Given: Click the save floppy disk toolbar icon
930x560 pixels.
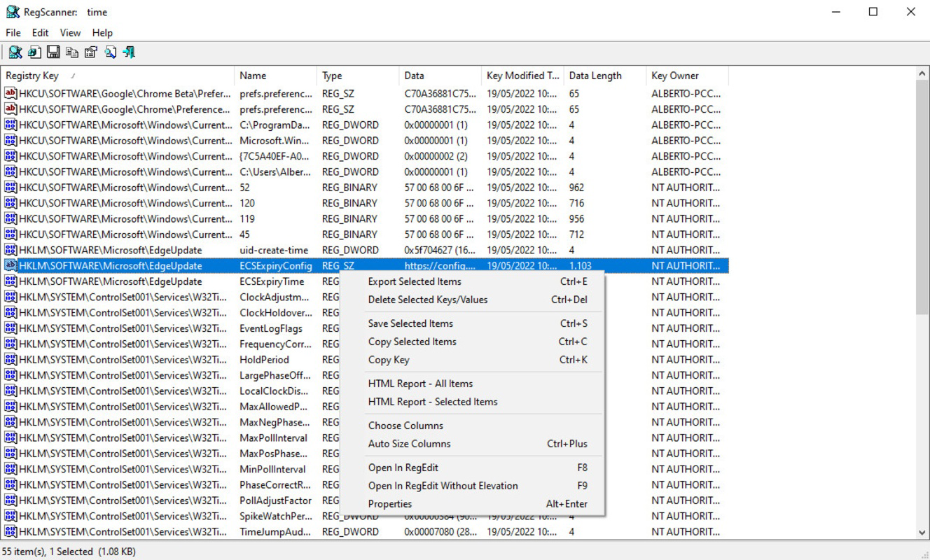Looking at the screenshot, I should click(53, 52).
